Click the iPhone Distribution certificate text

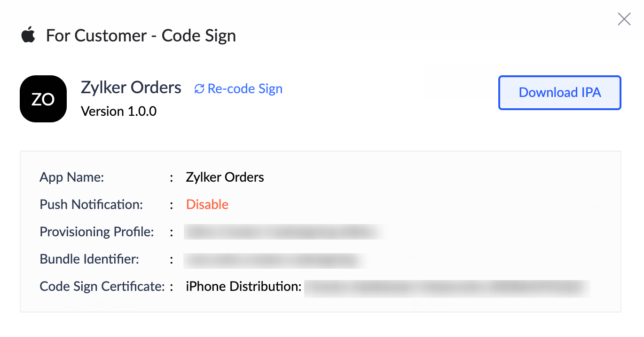(243, 286)
